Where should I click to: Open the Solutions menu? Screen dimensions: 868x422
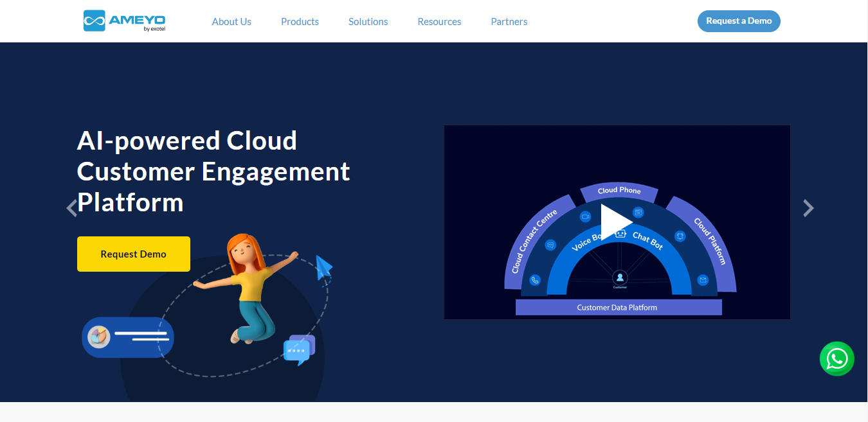click(368, 21)
